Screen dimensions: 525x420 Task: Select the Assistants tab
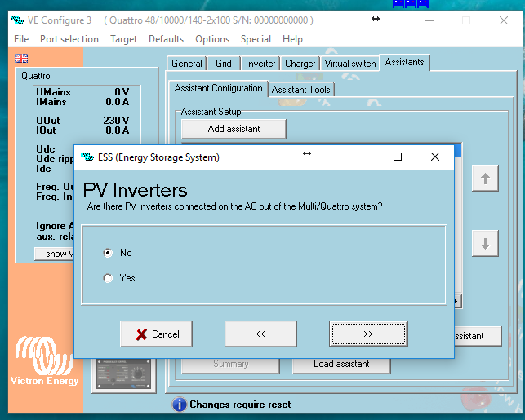pos(404,62)
